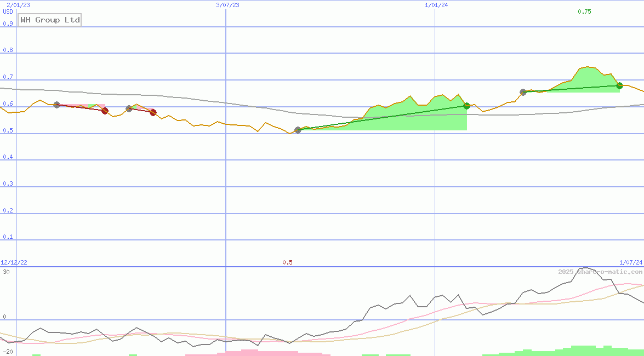
Task: Click the gray marker starting the second downtrend
Action: tap(129, 108)
